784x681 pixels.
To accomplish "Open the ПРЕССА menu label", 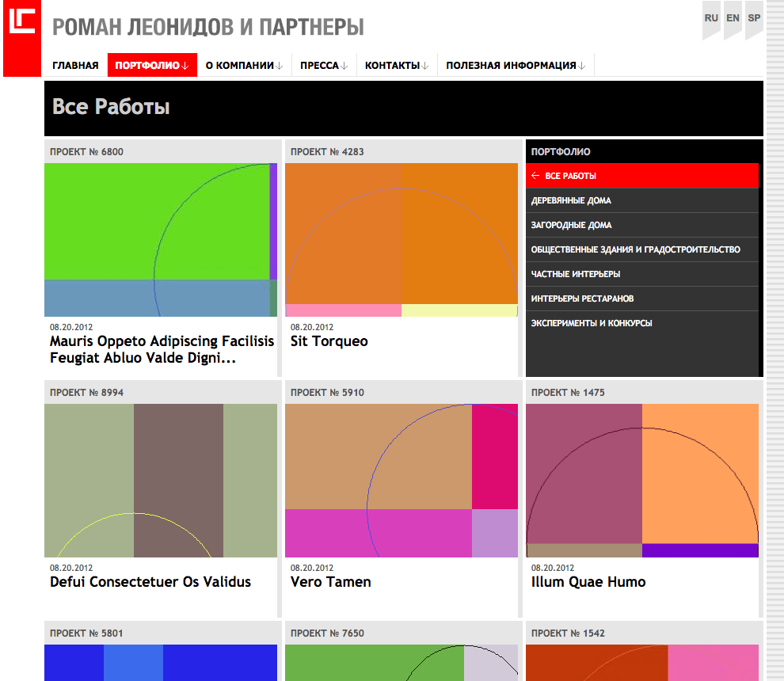I will coord(319,66).
